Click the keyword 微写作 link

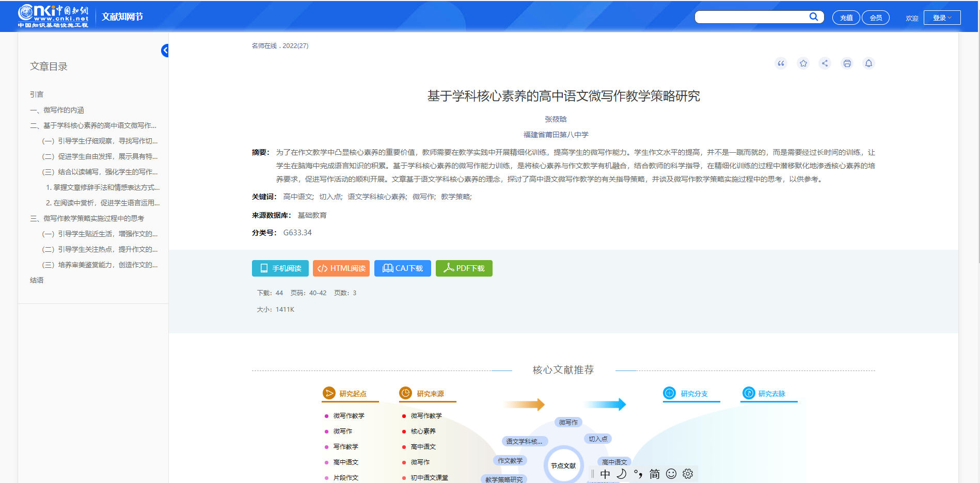(424, 197)
